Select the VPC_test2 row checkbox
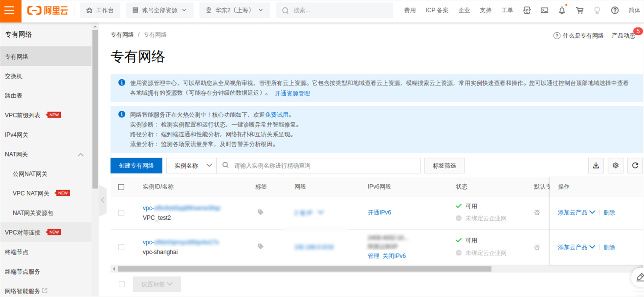The image size is (644, 297). coord(121,213)
